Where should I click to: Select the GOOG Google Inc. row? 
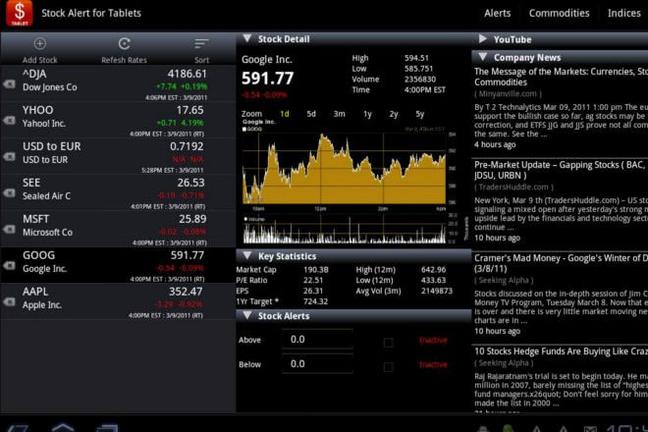(x=118, y=265)
